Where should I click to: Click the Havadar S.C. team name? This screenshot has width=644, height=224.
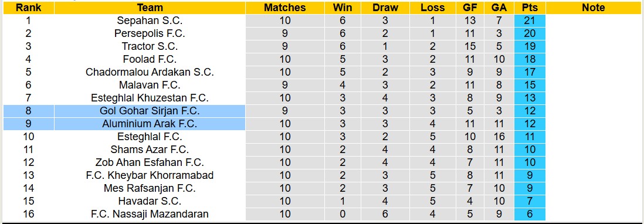click(150, 201)
